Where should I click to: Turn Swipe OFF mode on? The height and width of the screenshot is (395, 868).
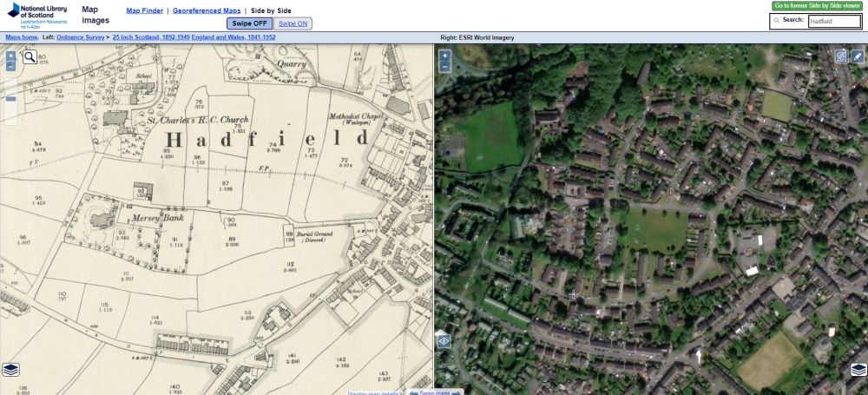point(250,23)
